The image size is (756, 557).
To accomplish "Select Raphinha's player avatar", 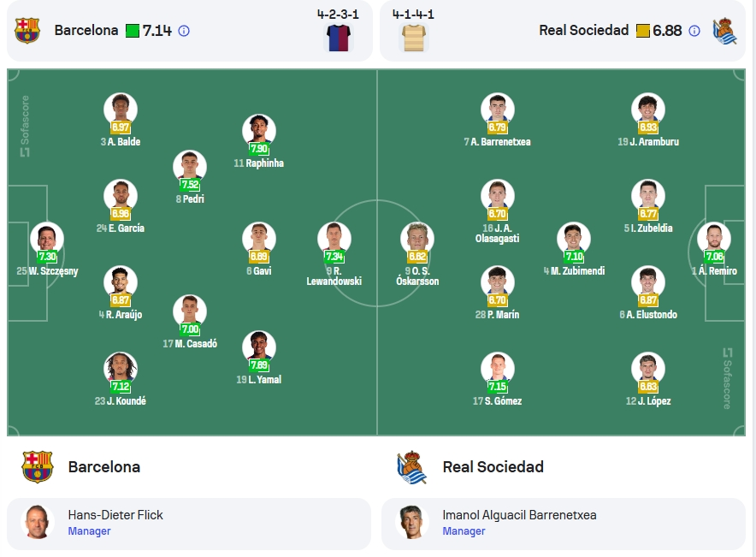I will tap(259, 131).
